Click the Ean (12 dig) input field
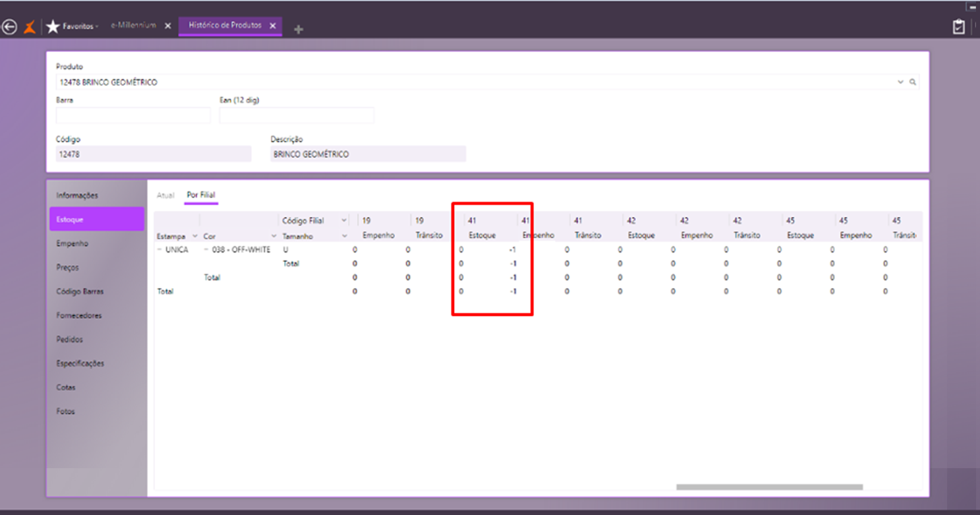This screenshot has width=980, height=515. 297,115
